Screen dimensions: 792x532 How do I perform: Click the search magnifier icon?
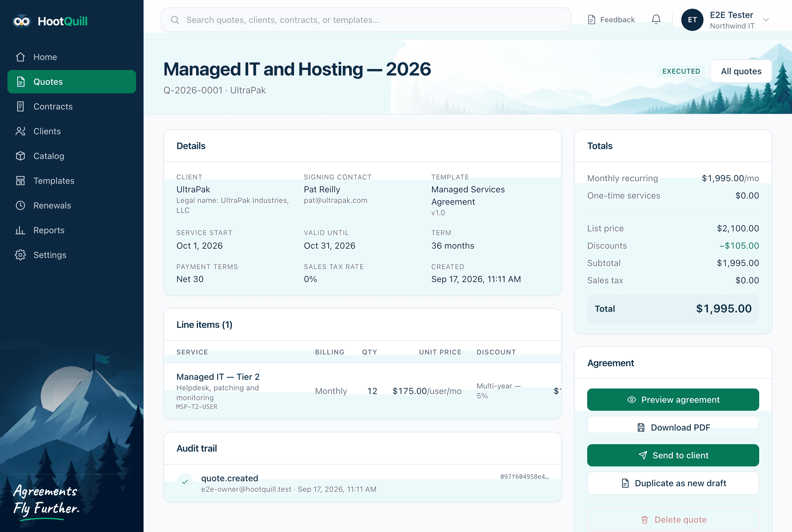(x=175, y=20)
